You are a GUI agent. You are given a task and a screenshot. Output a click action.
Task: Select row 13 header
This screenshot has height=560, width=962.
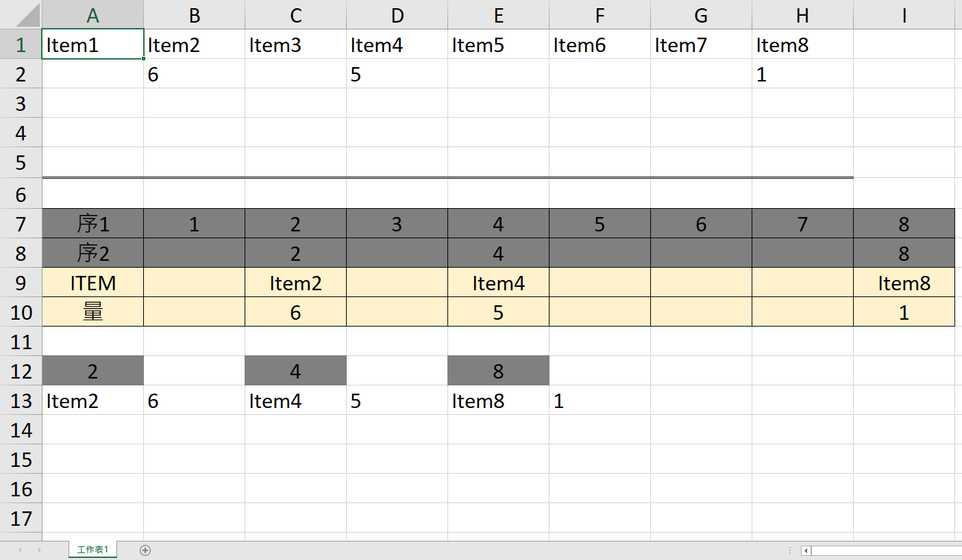(21, 400)
